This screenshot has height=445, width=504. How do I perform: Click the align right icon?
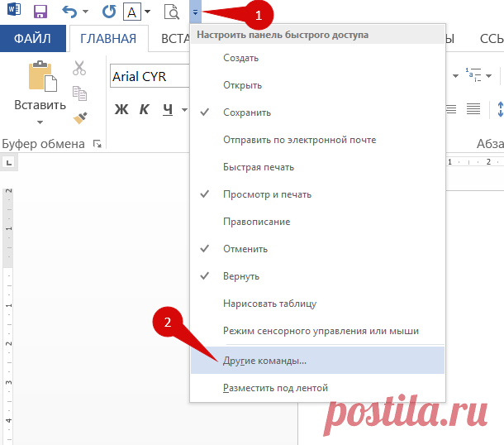(451, 109)
